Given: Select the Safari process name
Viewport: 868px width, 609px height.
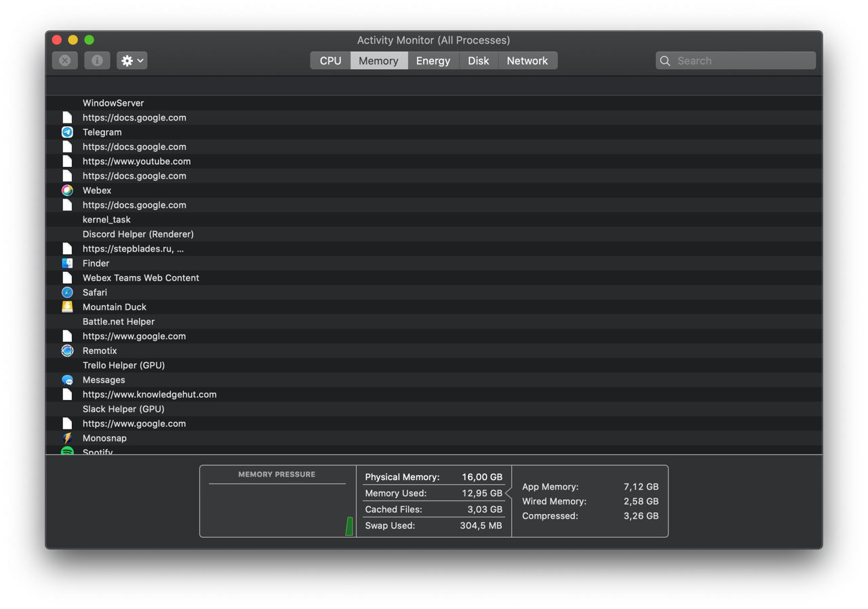Looking at the screenshot, I should tap(95, 292).
